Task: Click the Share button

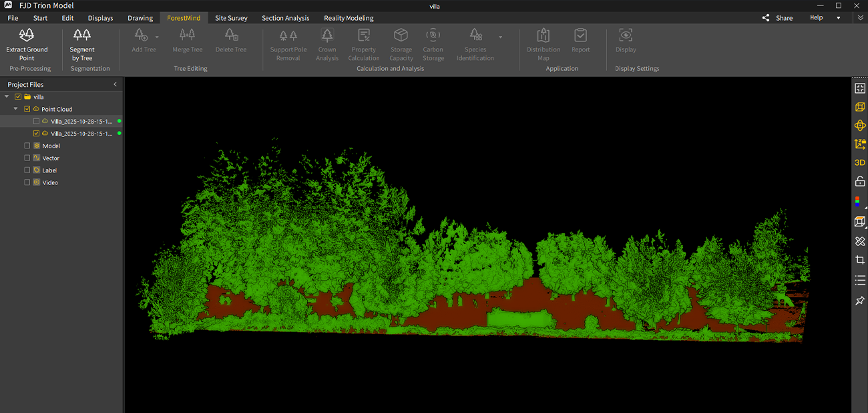Action: pos(778,18)
